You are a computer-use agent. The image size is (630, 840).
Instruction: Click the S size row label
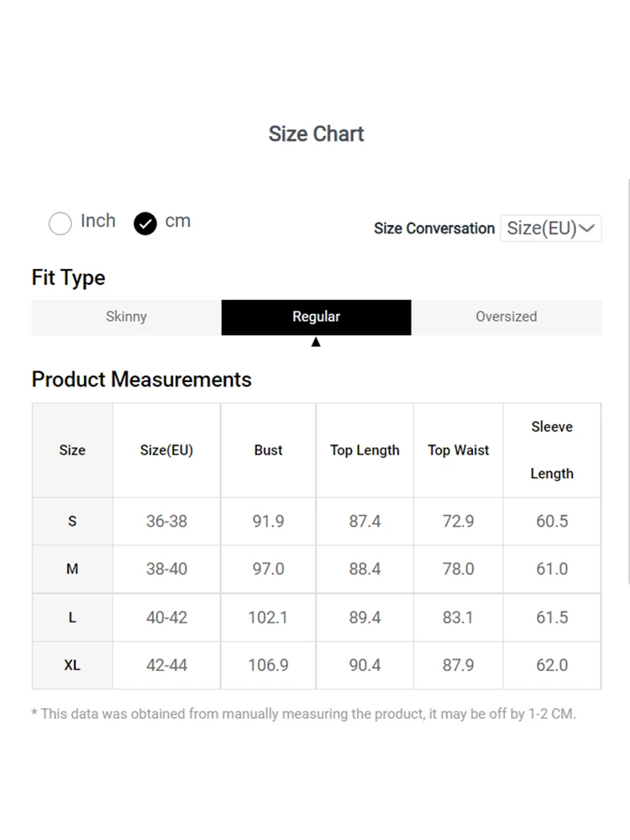[x=72, y=521]
